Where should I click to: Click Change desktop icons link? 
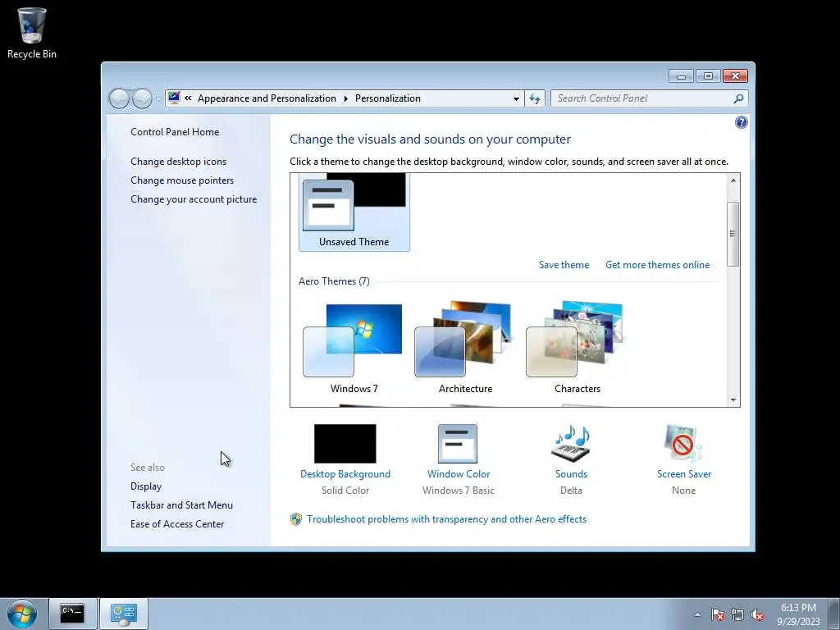[178, 162]
